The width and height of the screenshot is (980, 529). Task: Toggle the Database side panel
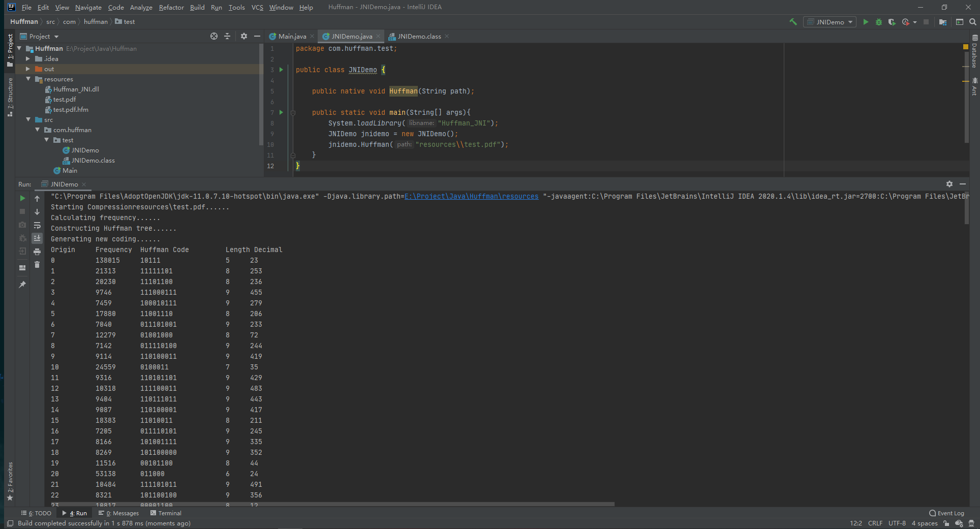(x=974, y=51)
